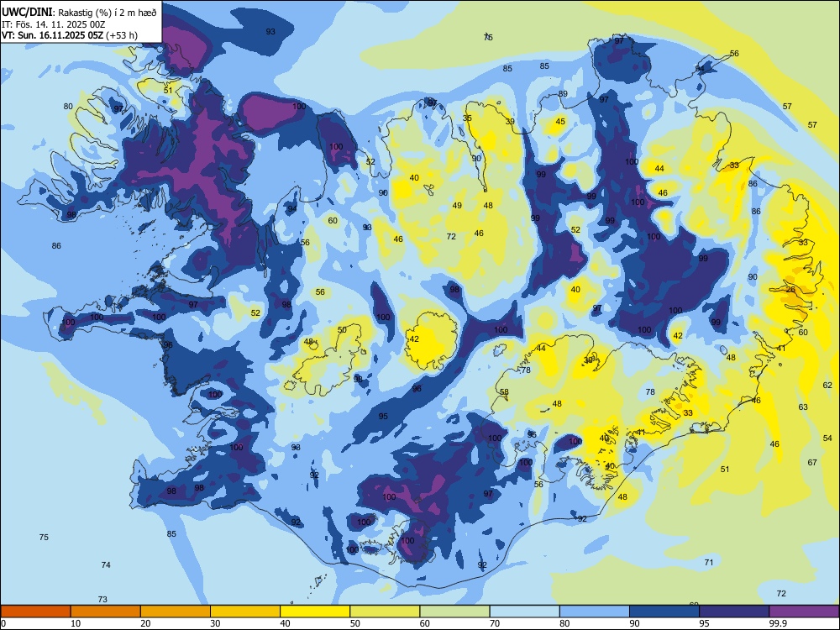Click the humidity value '50' on the map

point(342,329)
